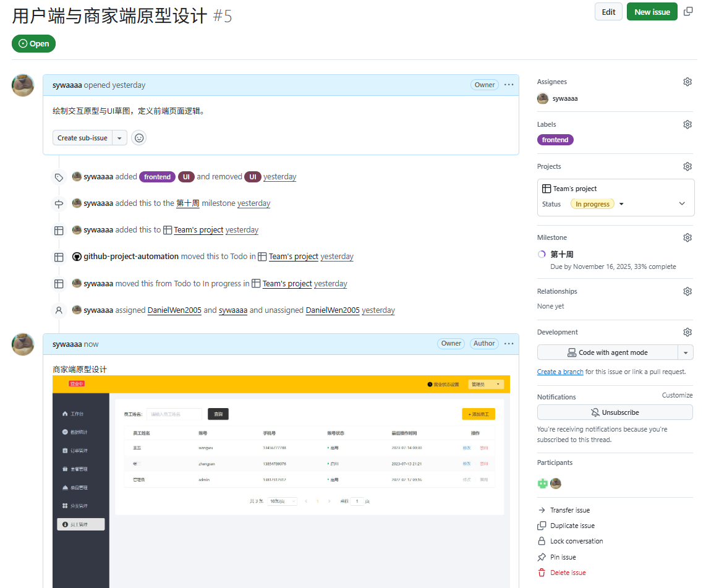The height and width of the screenshot is (588, 706).
Task: Expand Team's project details chevron
Action: [x=682, y=203]
